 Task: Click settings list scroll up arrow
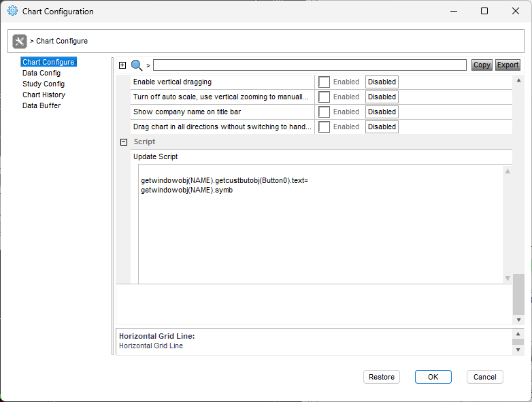click(518, 80)
